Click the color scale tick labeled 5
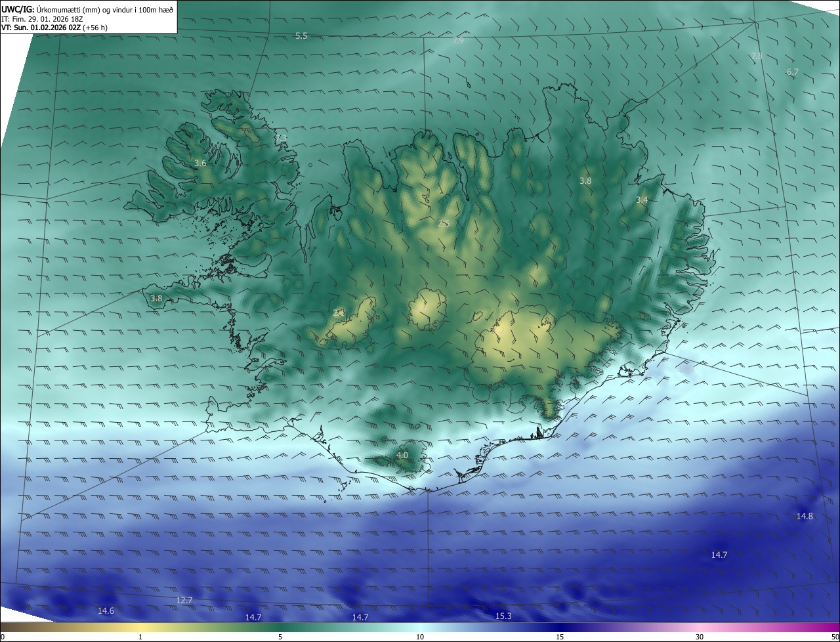Viewport: 840px width, 642px height. [280, 637]
